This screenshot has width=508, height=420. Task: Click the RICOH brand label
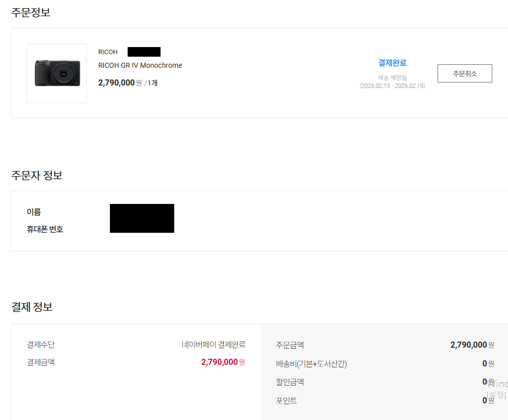(107, 52)
